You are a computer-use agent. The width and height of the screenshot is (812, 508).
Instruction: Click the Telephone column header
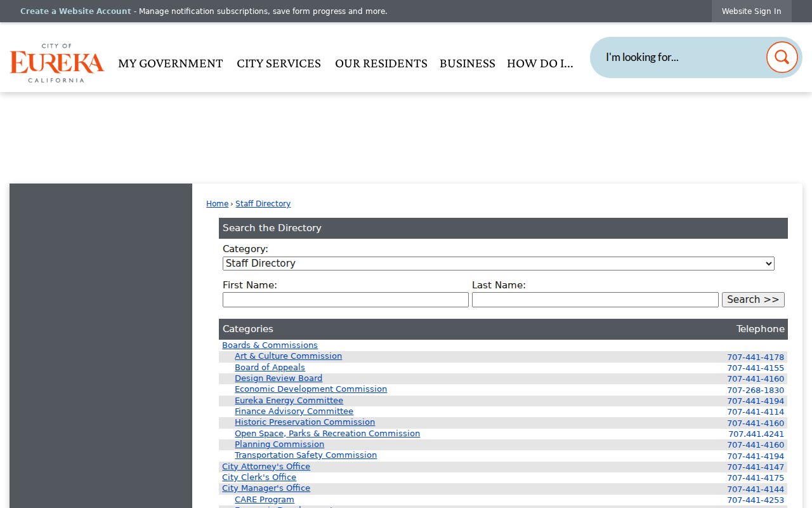click(760, 329)
